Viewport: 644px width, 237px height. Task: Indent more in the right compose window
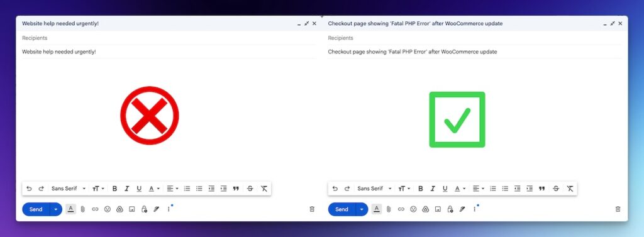530,189
